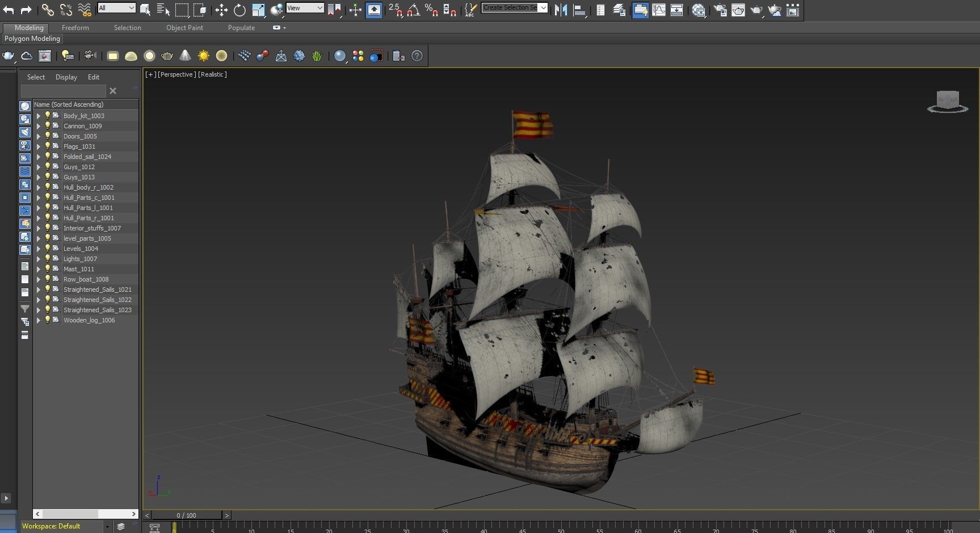This screenshot has height=533, width=980.
Task: Activate the Select and Move tool
Action: (x=221, y=10)
